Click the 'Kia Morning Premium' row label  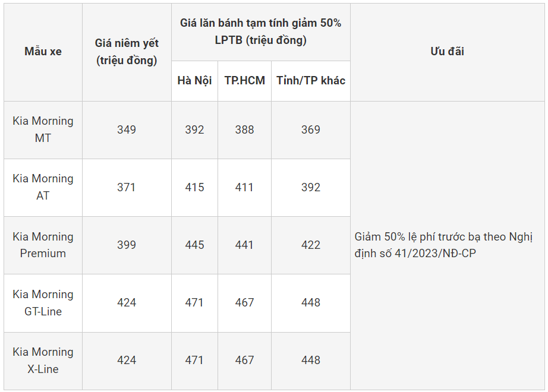(x=43, y=245)
